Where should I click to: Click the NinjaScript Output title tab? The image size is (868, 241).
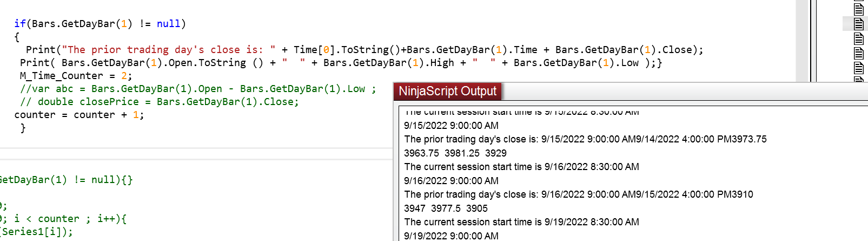click(447, 91)
